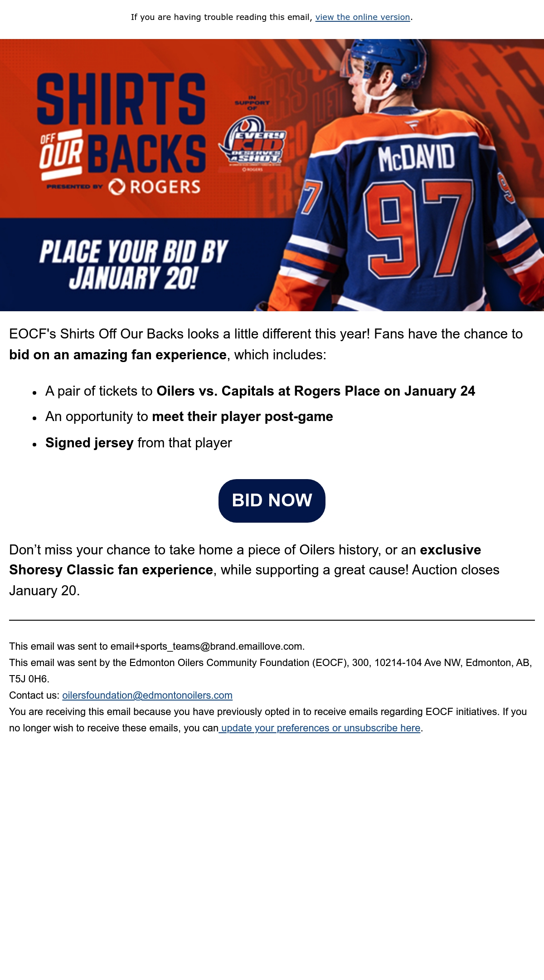Click 'exclusive Shoresy Classic fan experience' text
544x980 pixels.
pos(245,559)
